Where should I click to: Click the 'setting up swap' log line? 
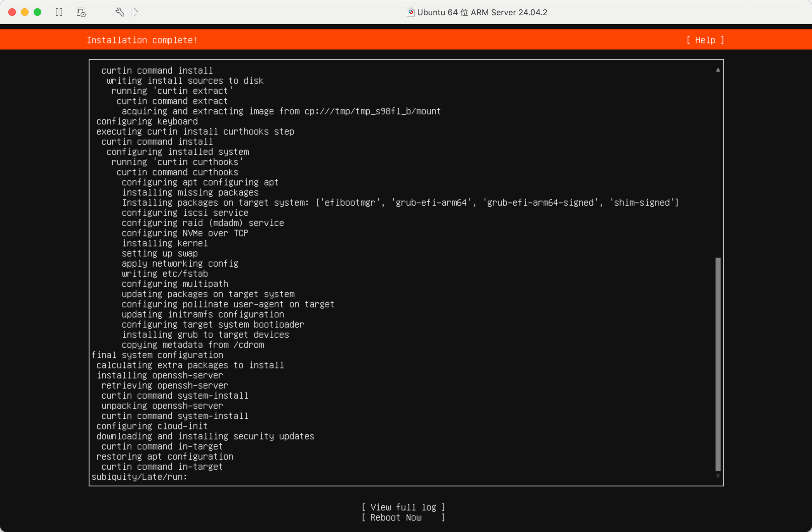pos(160,254)
